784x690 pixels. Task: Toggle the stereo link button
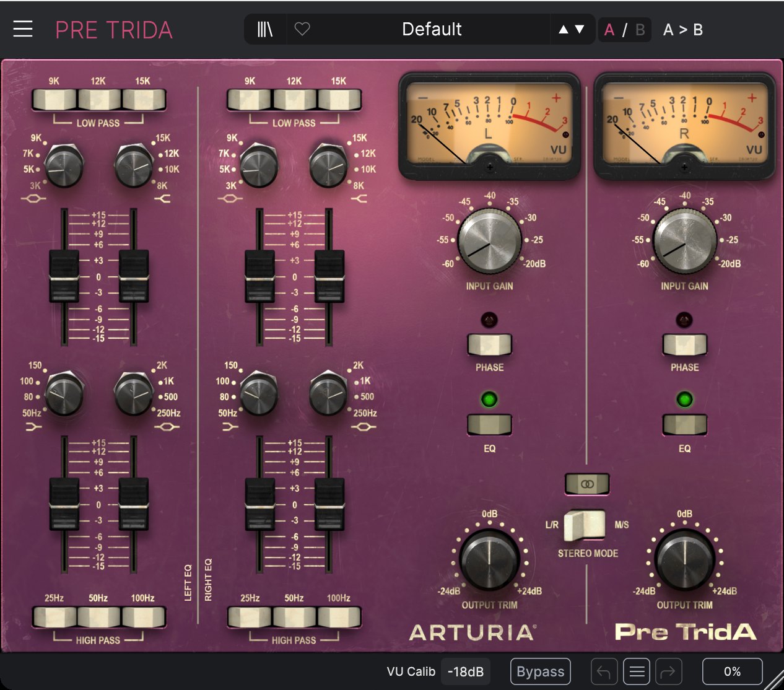pyautogui.click(x=587, y=484)
